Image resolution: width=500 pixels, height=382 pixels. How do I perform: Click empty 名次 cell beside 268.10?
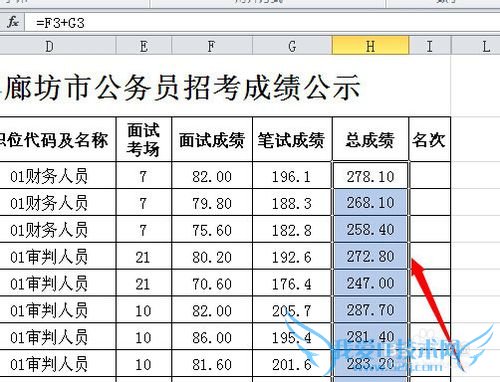click(x=430, y=202)
